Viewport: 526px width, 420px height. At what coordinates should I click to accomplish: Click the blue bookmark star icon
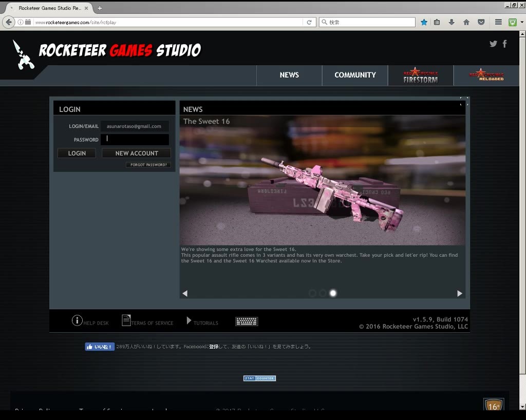(x=424, y=22)
